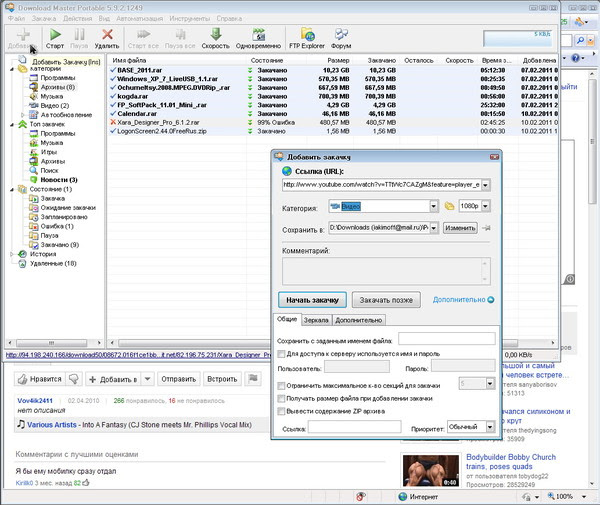Image resolution: width=600 pixels, height=505 pixels.
Task: Start downloads with the green Старт icon
Action: tap(55, 34)
